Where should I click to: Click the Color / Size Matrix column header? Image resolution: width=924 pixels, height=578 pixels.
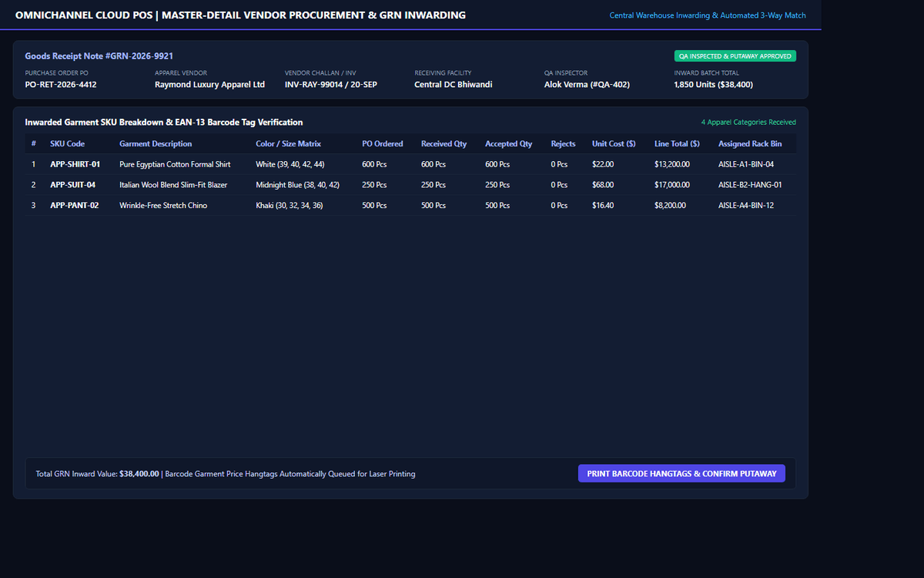point(289,144)
